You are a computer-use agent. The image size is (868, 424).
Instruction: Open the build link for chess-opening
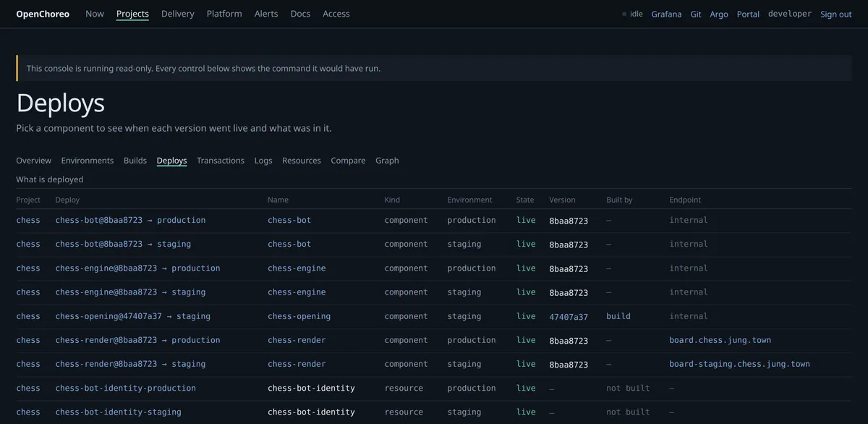(618, 316)
